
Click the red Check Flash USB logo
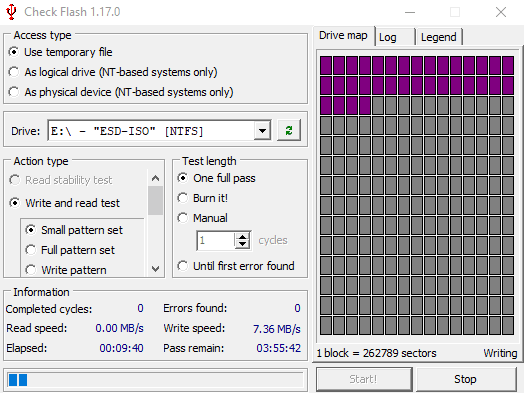click(x=11, y=12)
